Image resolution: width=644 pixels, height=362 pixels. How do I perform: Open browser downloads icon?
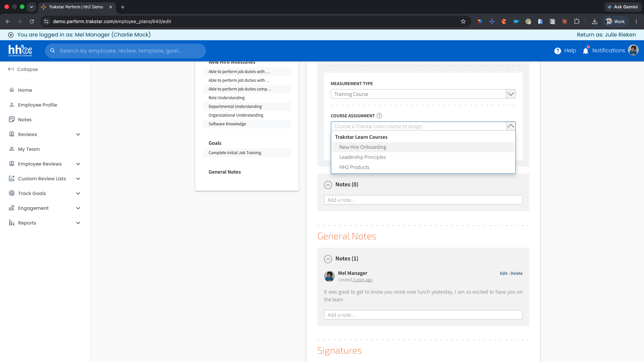[595, 21]
